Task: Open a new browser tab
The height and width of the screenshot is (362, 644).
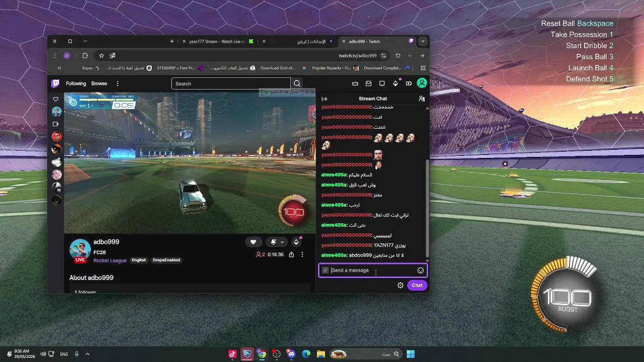Action: click(172, 41)
